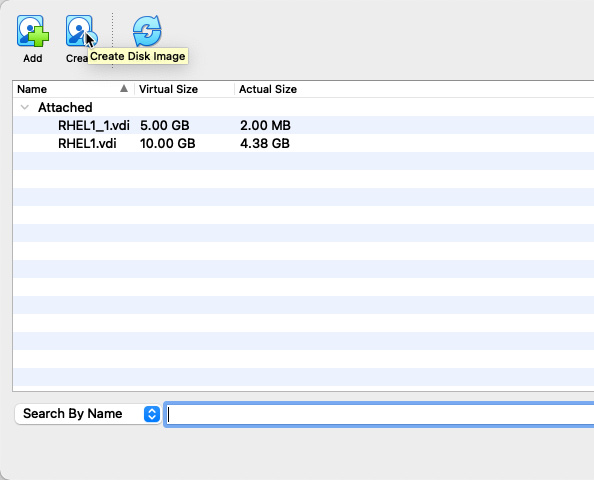Click the 5.00 GB virtual size cell
The width and height of the screenshot is (594, 480).
pyautogui.click(x=164, y=125)
